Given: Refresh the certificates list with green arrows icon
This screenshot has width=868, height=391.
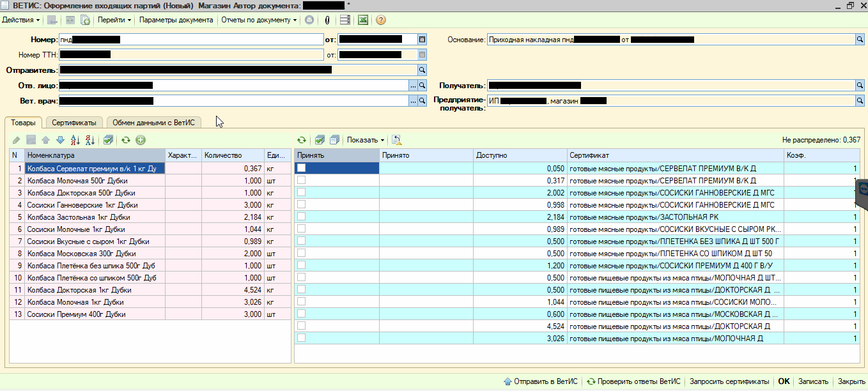Looking at the screenshot, I should [x=302, y=140].
